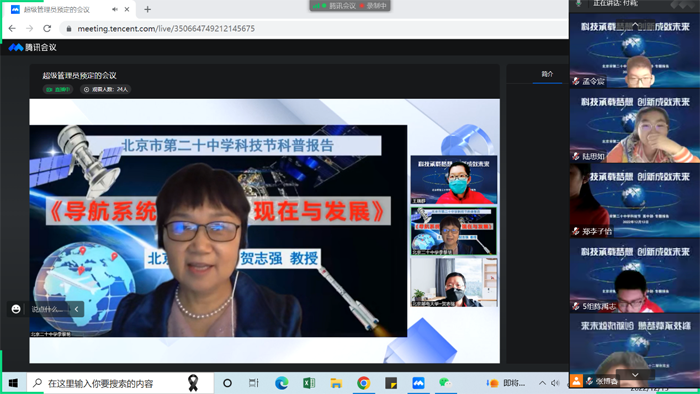700x394 pixels.
Task: Open the emoji picker in the comment bar
Action: [x=16, y=309]
